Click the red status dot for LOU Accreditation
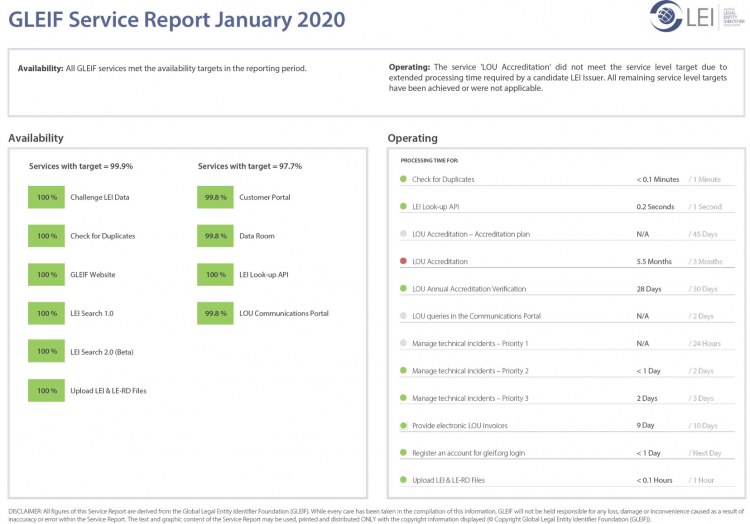 [x=403, y=262]
